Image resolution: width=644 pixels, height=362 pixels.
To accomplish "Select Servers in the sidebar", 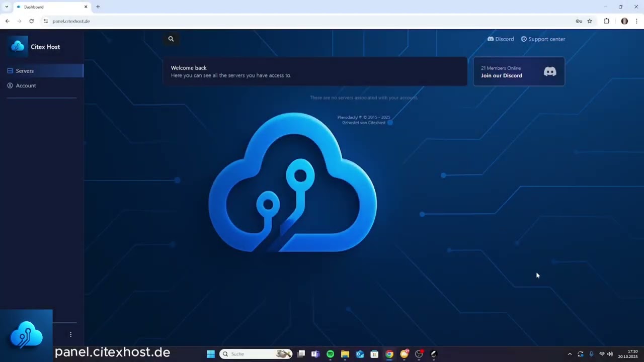I will (42, 71).
